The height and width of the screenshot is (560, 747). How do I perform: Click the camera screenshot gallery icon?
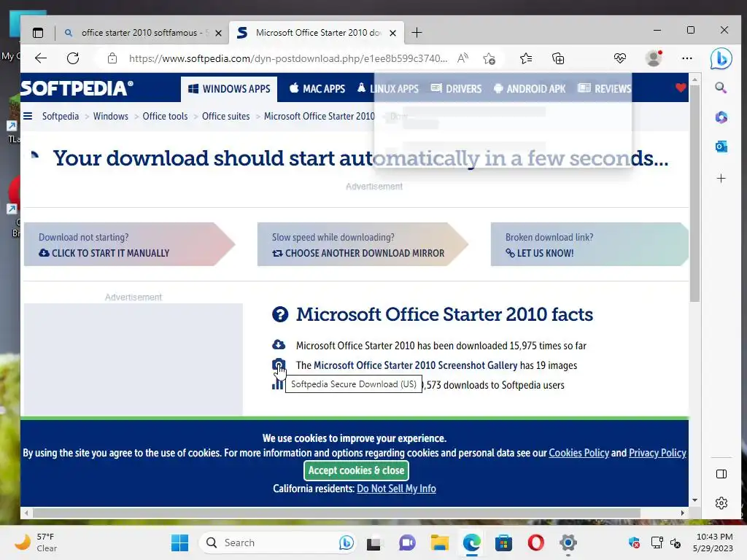pos(279,365)
